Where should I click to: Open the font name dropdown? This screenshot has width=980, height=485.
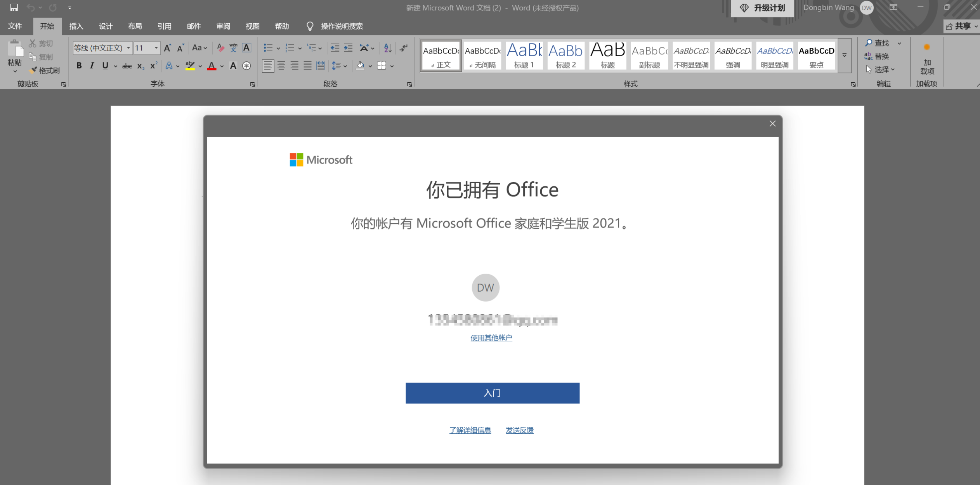coord(128,48)
